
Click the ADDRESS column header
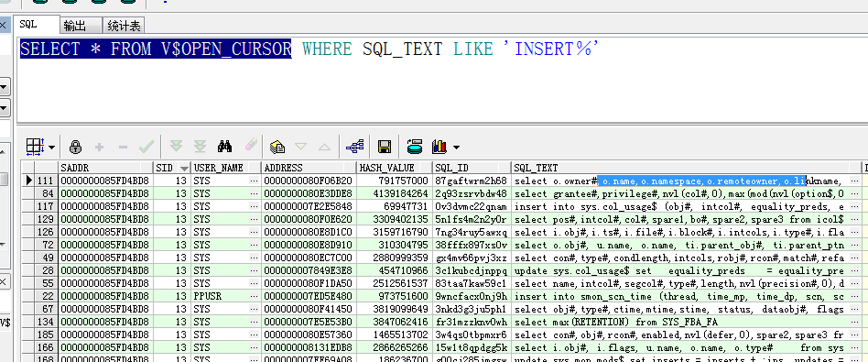point(309,168)
